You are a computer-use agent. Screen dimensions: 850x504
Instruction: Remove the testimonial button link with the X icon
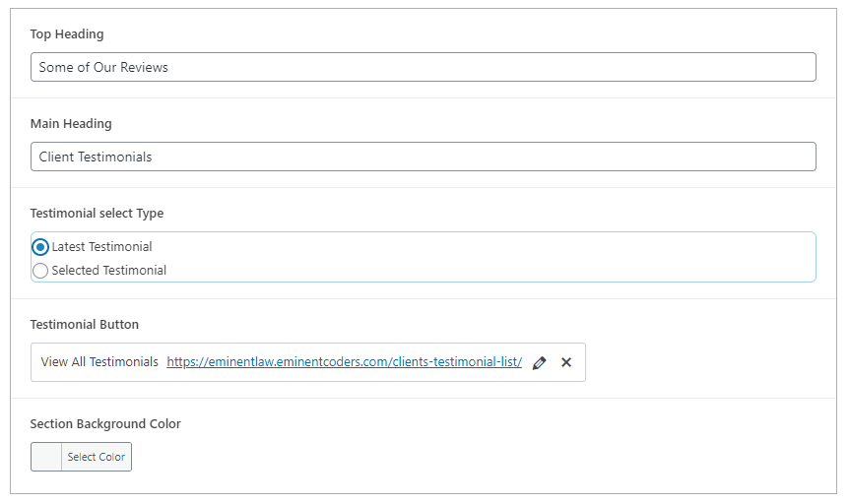pyautogui.click(x=566, y=362)
